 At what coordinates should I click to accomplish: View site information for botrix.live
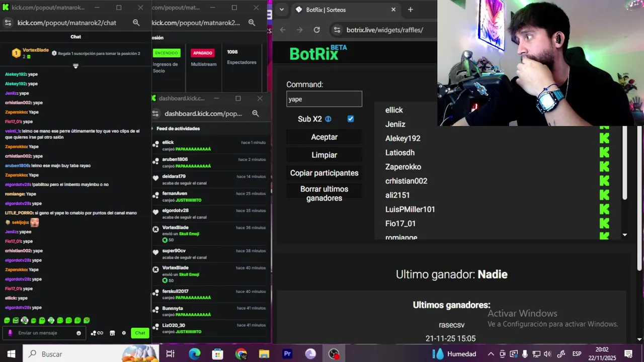coord(337,30)
